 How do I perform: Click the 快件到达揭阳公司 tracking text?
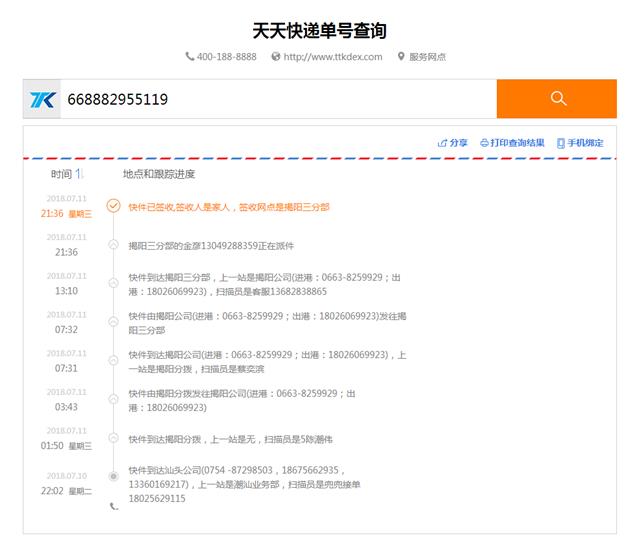click(x=267, y=362)
